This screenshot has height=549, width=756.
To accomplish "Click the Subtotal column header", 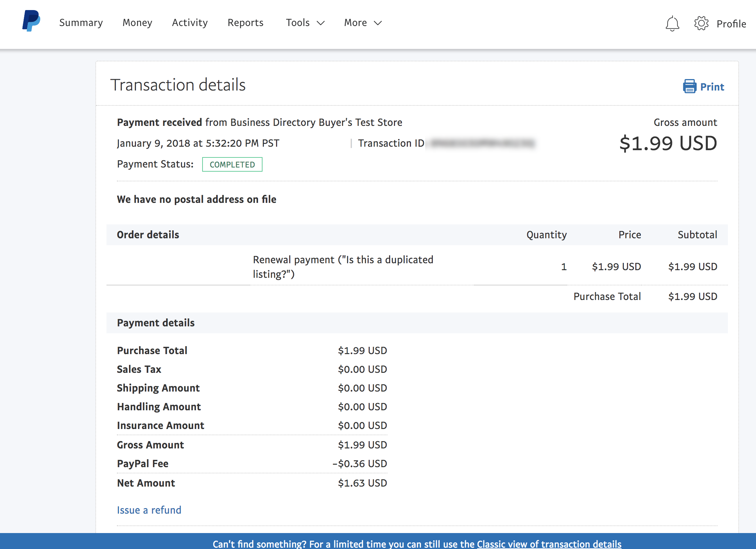I will [697, 235].
